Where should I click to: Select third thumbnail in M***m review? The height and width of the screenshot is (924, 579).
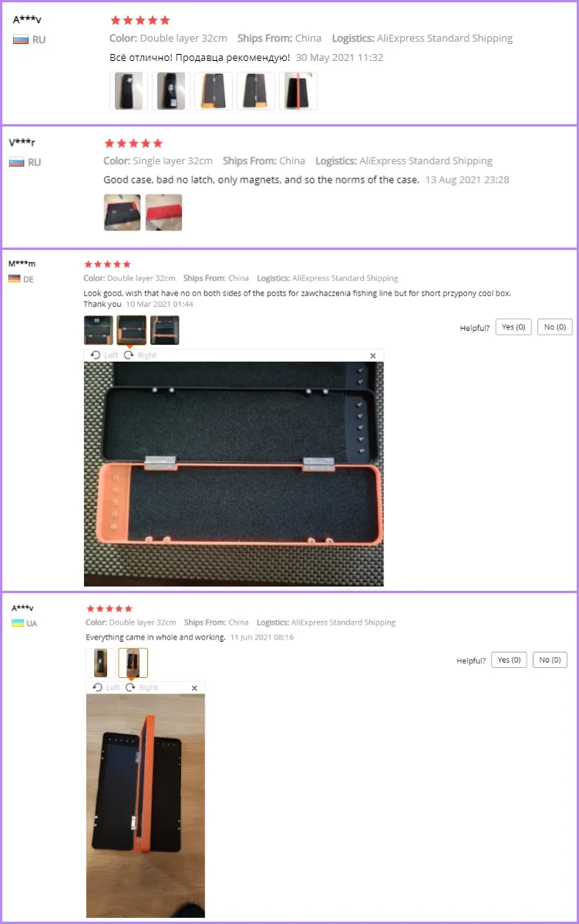[164, 330]
